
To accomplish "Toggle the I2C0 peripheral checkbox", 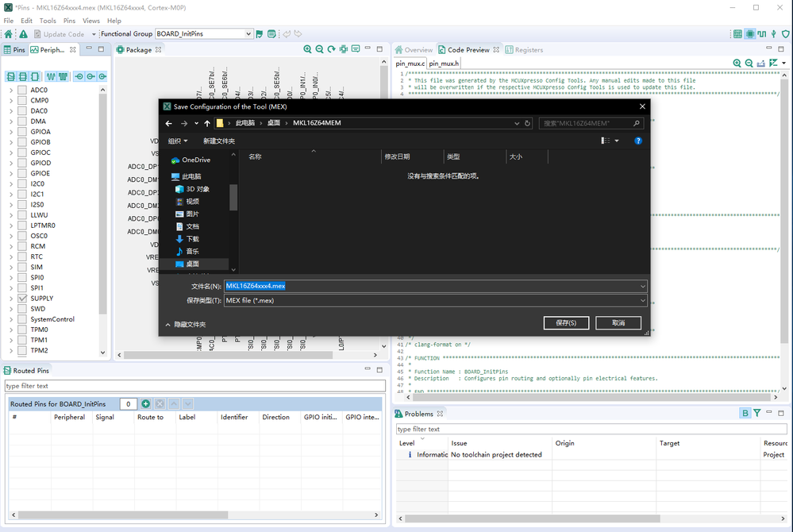I will click(x=22, y=183).
